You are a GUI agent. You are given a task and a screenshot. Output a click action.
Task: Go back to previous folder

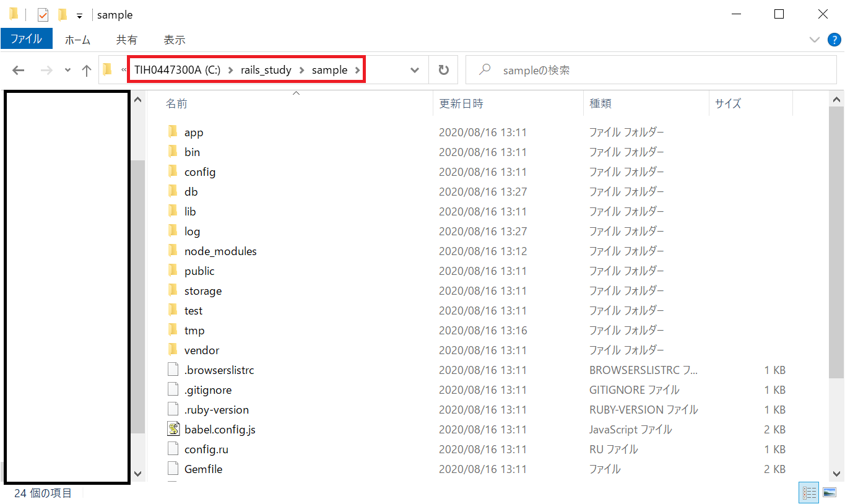(18, 71)
